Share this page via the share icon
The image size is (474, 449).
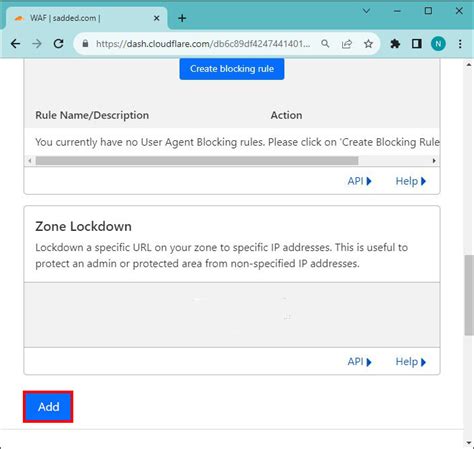click(347, 44)
